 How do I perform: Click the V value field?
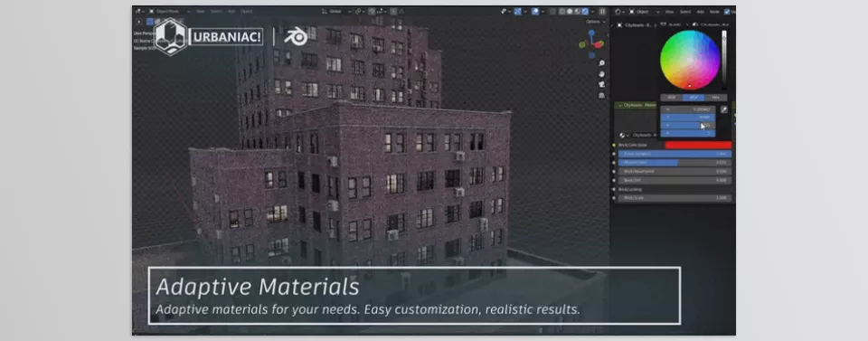tap(688, 125)
